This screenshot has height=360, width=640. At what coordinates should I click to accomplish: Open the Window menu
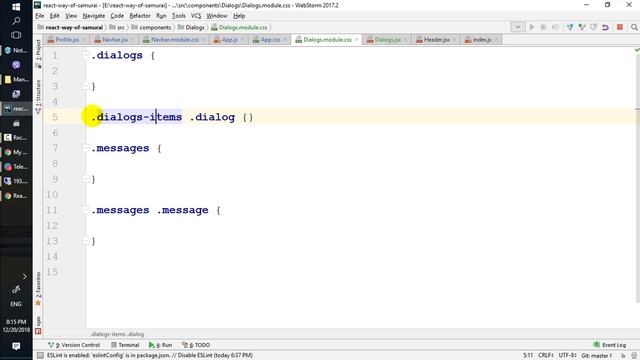coord(216,16)
